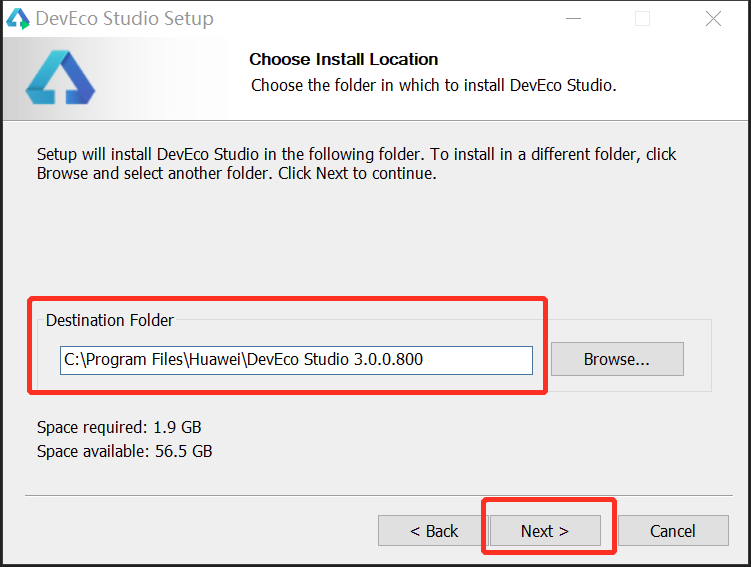The width and height of the screenshot is (751, 567).
Task: Click the 'Choose Install Location' heading
Action: coord(343,59)
